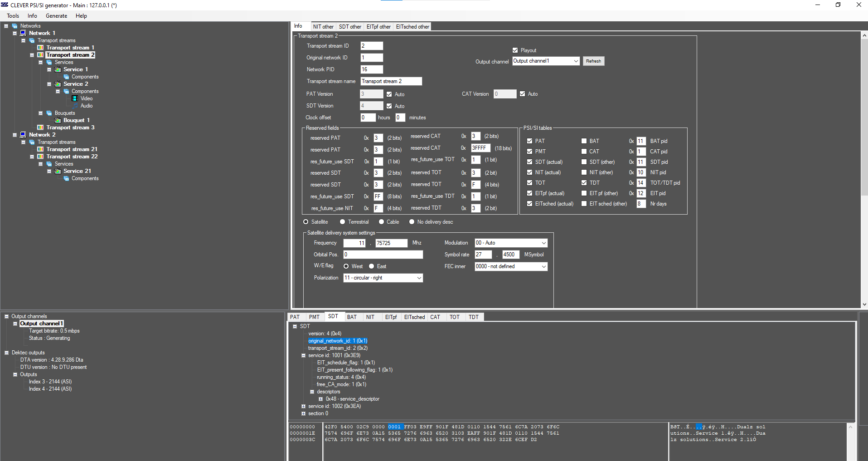The height and width of the screenshot is (461, 868).
Task: Click the Bouquet 1 icon
Action: 58,120
